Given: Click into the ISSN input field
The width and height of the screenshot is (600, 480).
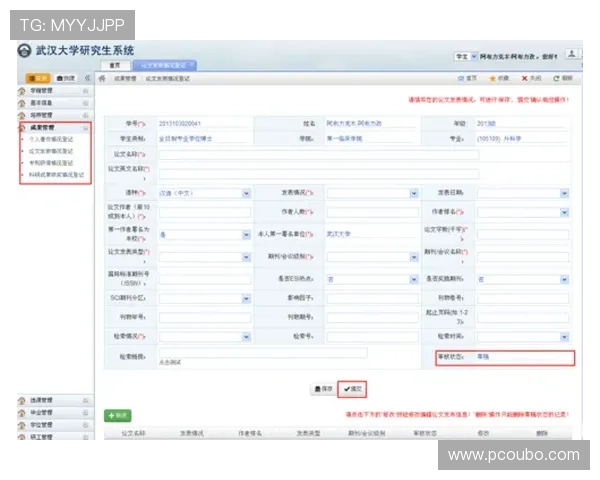Looking at the screenshot, I should tap(205, 280).
